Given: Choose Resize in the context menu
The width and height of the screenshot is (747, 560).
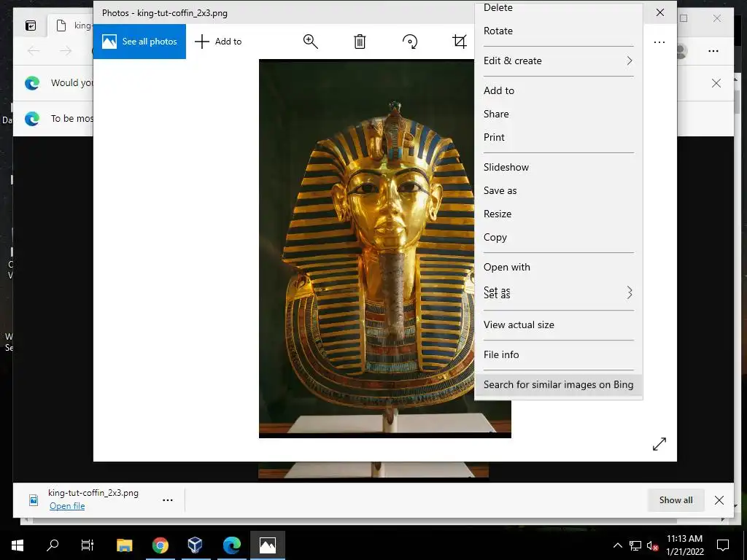Looking at the screenshot, I should [559, 214].
